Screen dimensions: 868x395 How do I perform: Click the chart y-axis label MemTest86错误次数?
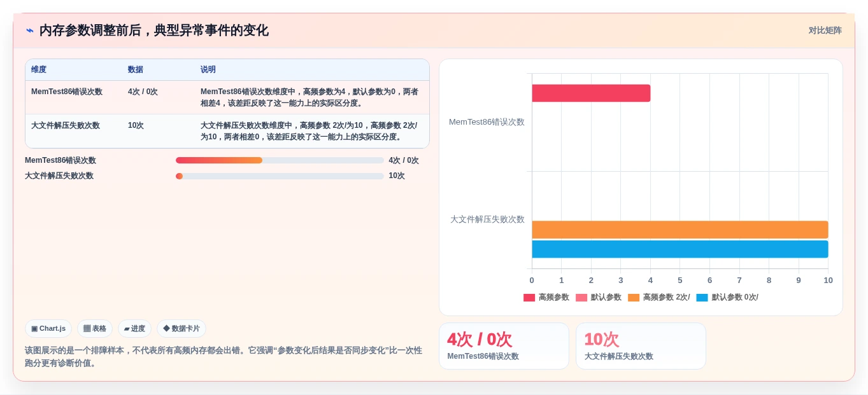tap(487, 122)
